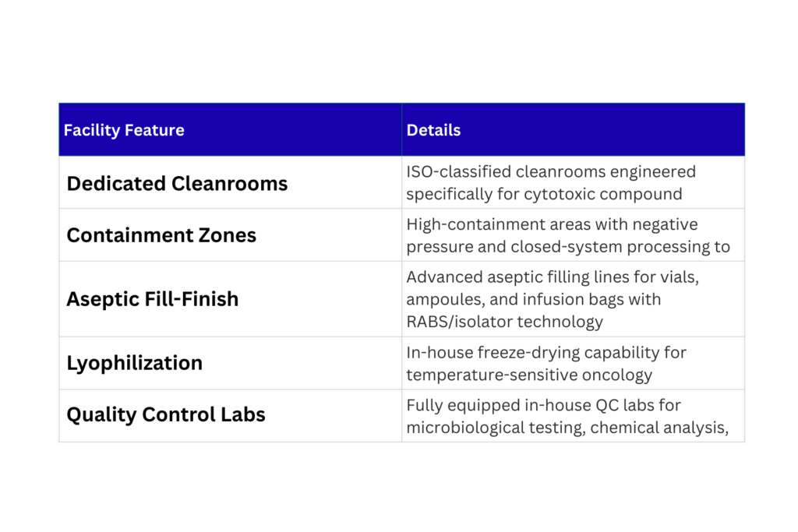Click the line "ISO-classified cleanrooms engineered"
This screenshot has height=532, width=798.
[x=551, y=171]
